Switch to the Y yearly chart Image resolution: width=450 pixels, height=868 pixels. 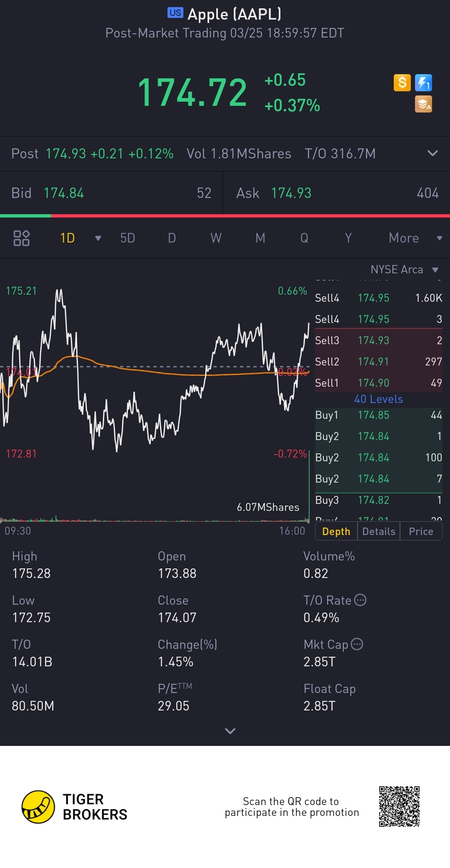pyautogui.click(x=348, y=238)
